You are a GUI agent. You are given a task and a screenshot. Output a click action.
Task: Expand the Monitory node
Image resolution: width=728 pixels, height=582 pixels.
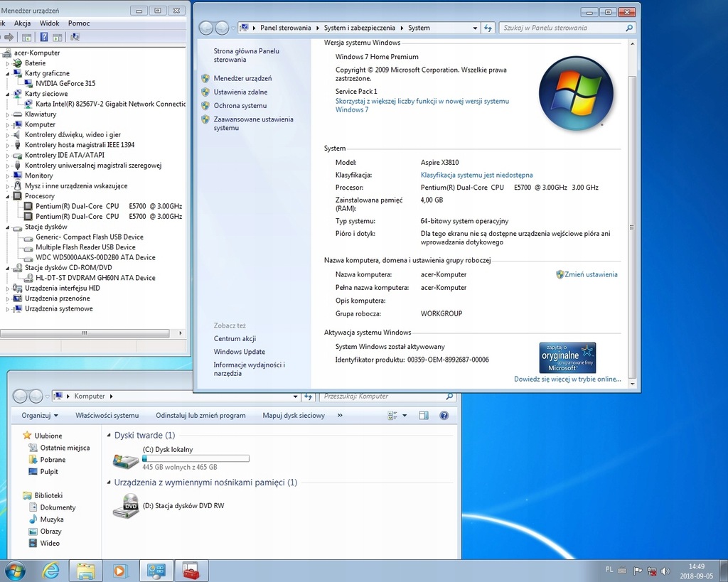coord(7,176)
